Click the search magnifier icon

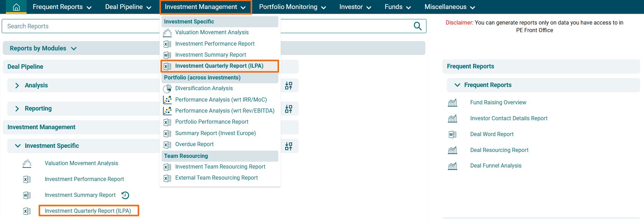(x=417, y=26)
